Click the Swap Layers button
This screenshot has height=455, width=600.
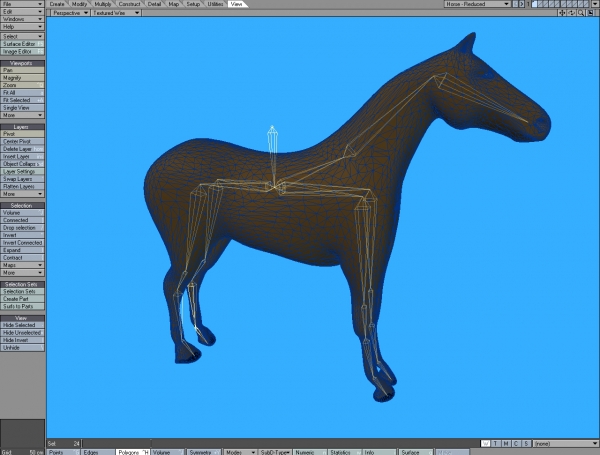22,179
